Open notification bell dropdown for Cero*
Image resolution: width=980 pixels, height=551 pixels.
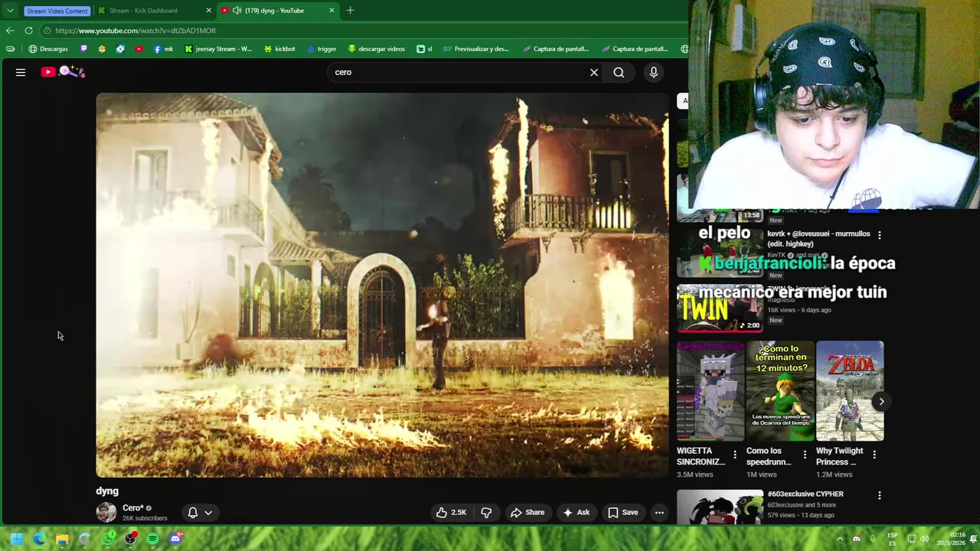(x=200, y=513)
